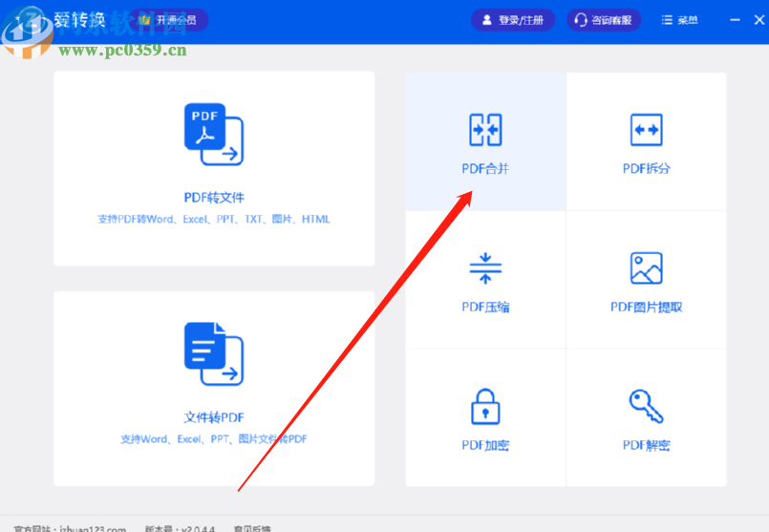Open the 意见反馈 feedback link
769x532 pixels.
[252, 529]
